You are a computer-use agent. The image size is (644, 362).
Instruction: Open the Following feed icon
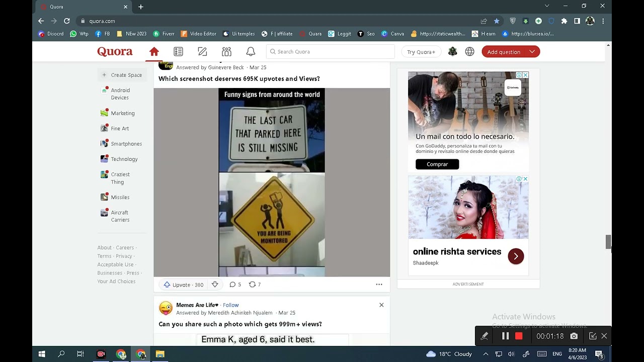[178, 52]
